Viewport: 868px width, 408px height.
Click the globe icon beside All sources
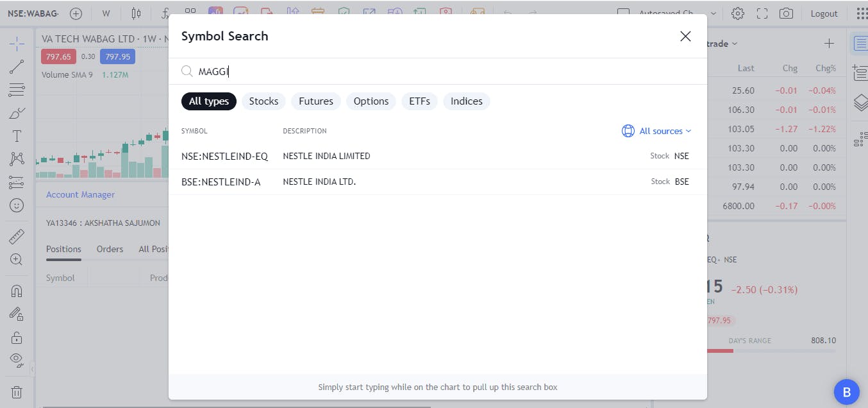628,131
